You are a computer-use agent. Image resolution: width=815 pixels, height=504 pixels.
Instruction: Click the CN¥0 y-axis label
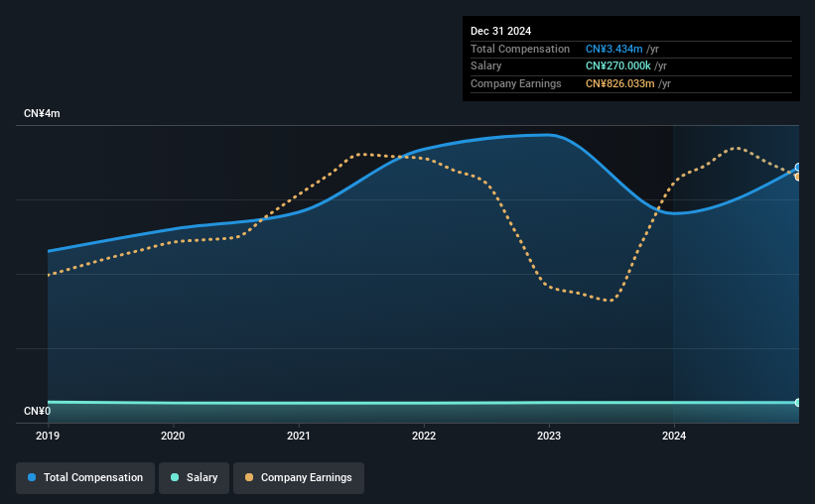tap(38, 412)
